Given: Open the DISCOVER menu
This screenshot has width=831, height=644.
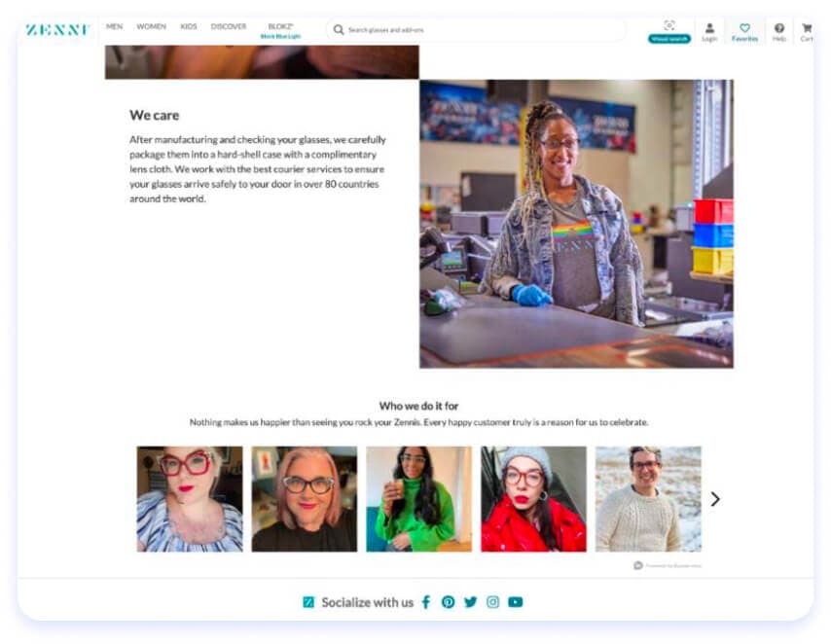Looking at the screenshot, I should (229, 26).
